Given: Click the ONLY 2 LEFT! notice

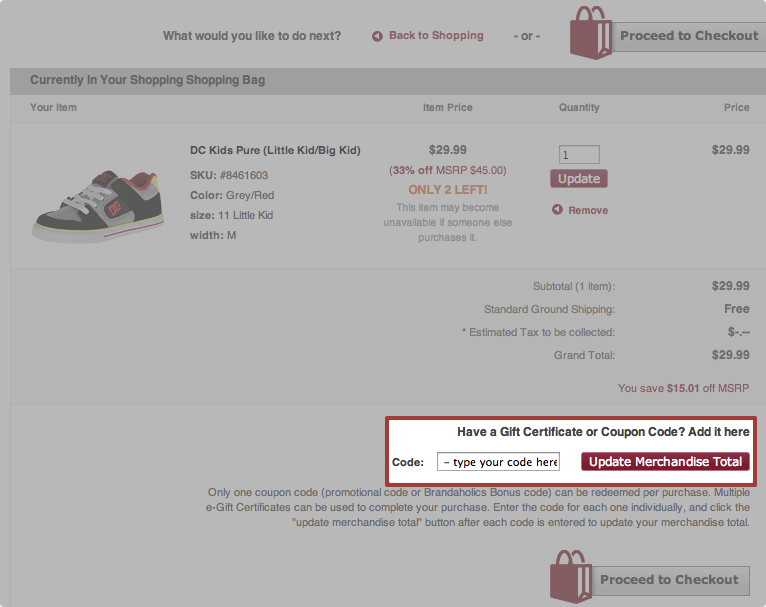Looking at the screenshot, I should coord(446,190).
